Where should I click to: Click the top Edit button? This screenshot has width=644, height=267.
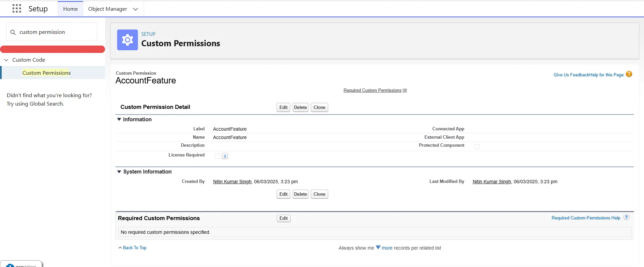coord(284,107)
